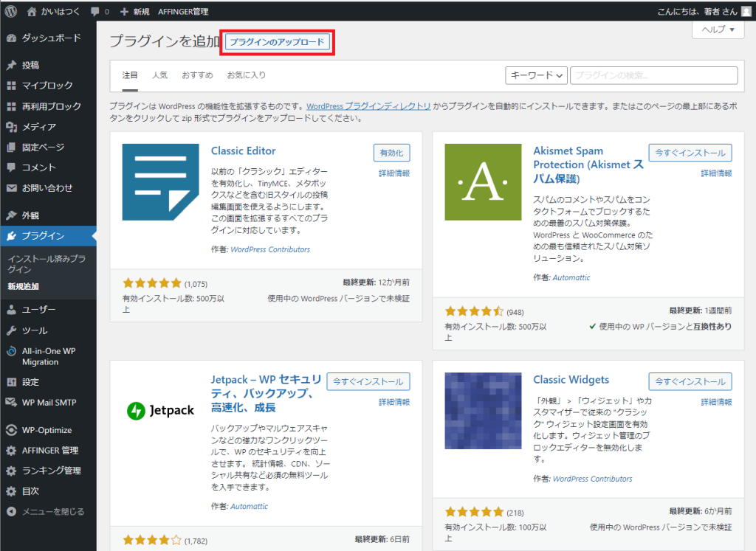Image resolution: width=756 pixels, height=551 pixels.
Task: Click the plus 新規 icon in admin bar
Action: (124, 12)
